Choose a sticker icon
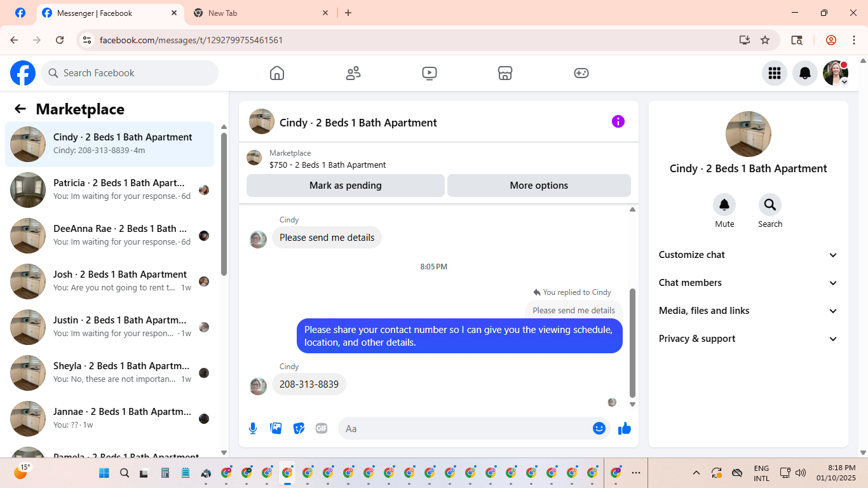The width and height of the screenshot is (868, 488). click(x=299, y=428)
